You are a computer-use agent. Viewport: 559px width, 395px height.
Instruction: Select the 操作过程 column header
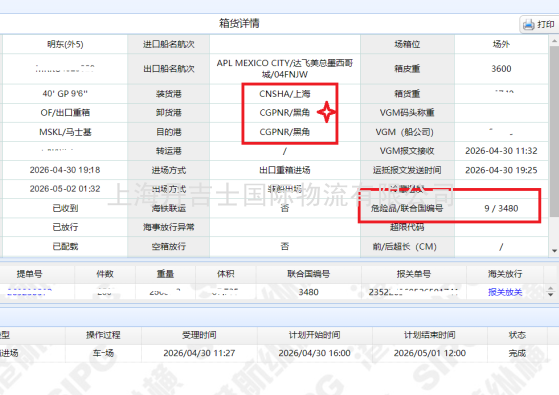point(103,335)
